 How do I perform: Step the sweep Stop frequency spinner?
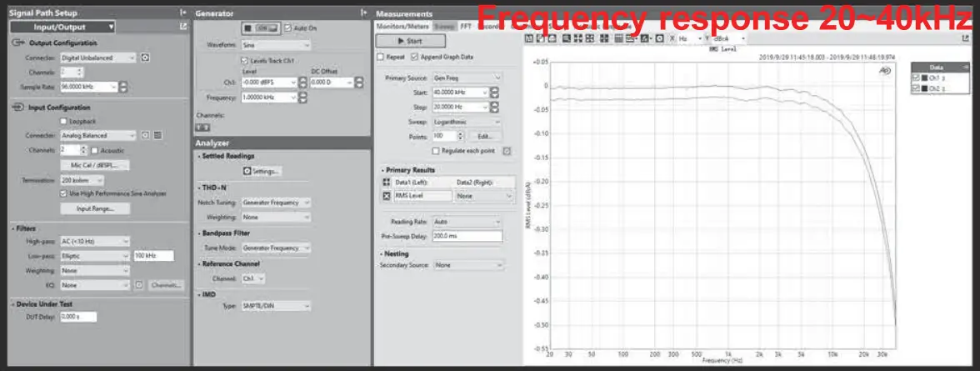coord(494,108)
